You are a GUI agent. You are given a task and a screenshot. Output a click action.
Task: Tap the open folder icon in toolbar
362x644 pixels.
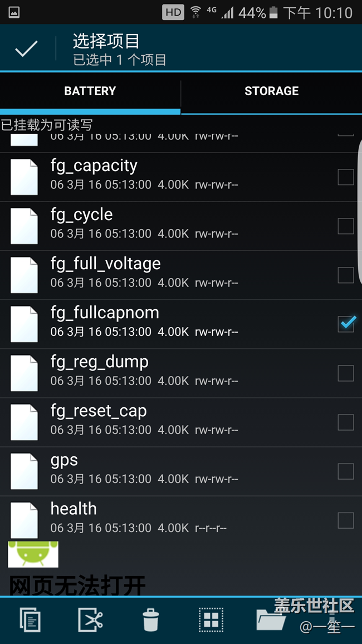(271, 619)
